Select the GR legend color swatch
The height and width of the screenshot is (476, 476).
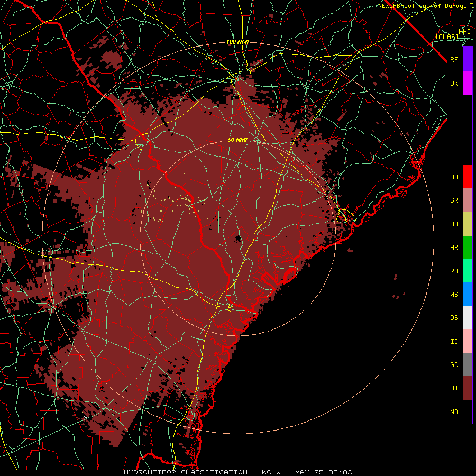[467, 200]
